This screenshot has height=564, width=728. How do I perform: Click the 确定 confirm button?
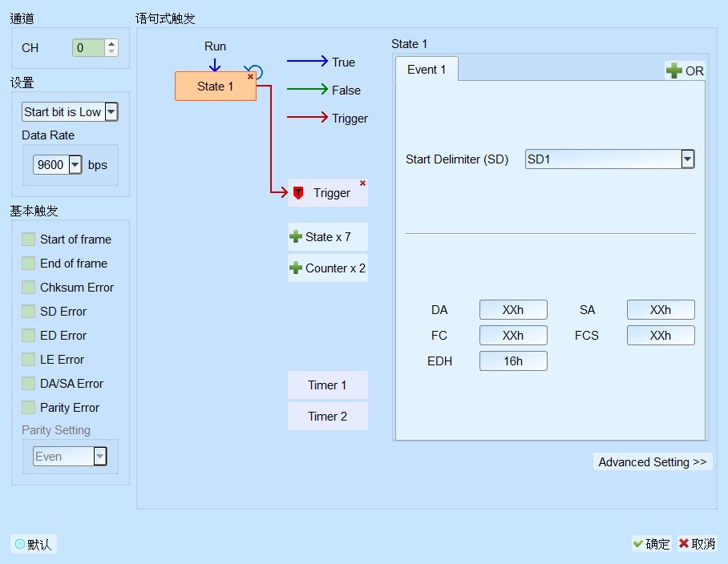pos(651,544)
